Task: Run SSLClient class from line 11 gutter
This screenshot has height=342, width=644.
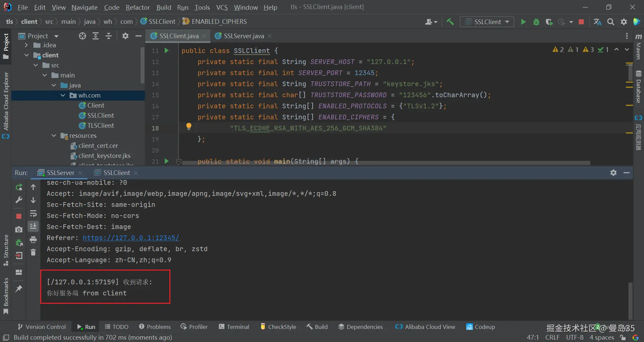Action: [x=166, y=51]
